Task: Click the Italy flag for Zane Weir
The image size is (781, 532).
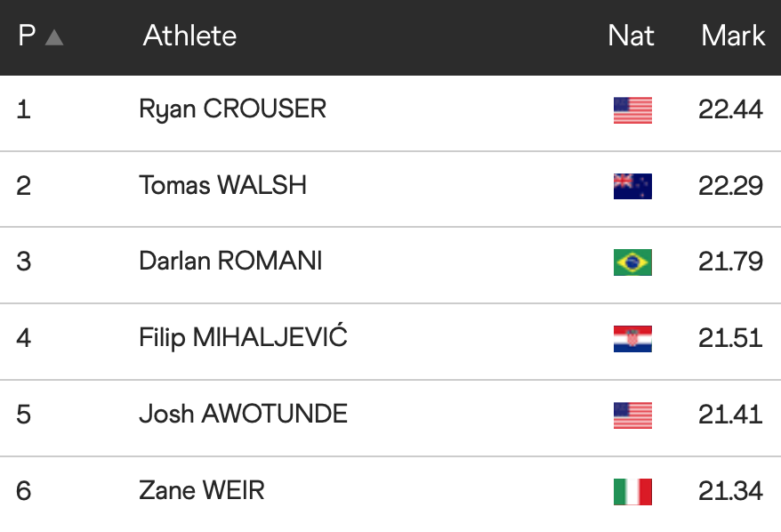Action: pos(632,492)
